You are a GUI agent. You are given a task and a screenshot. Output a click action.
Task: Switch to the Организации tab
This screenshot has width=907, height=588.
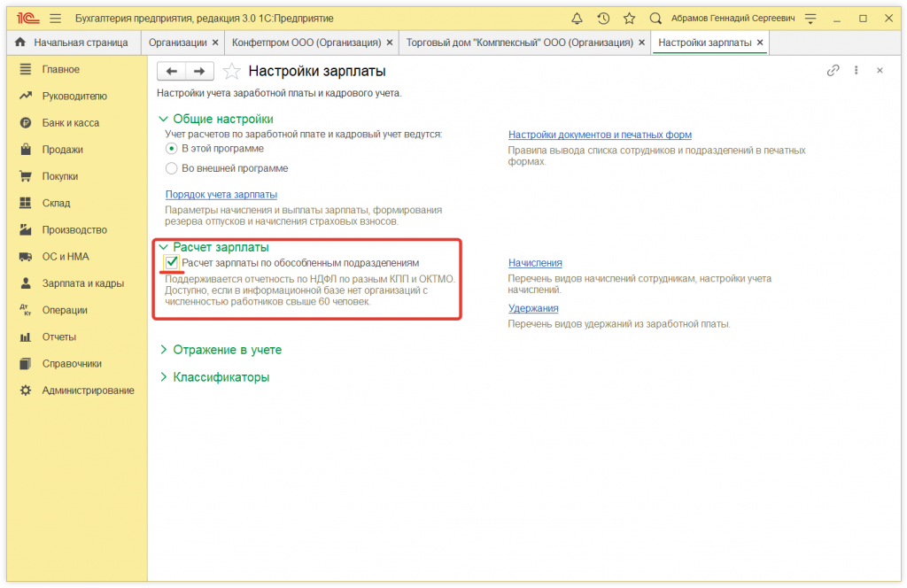point(177,43)
